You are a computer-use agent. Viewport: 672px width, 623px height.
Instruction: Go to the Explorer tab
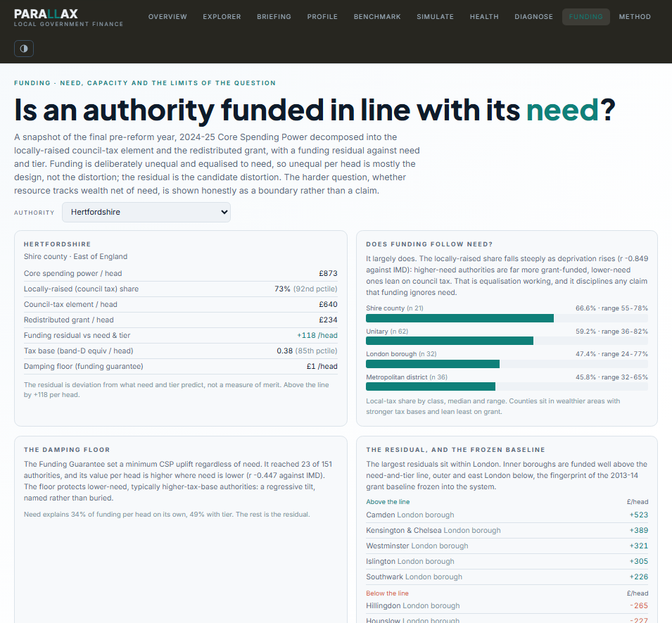(222, 17)
